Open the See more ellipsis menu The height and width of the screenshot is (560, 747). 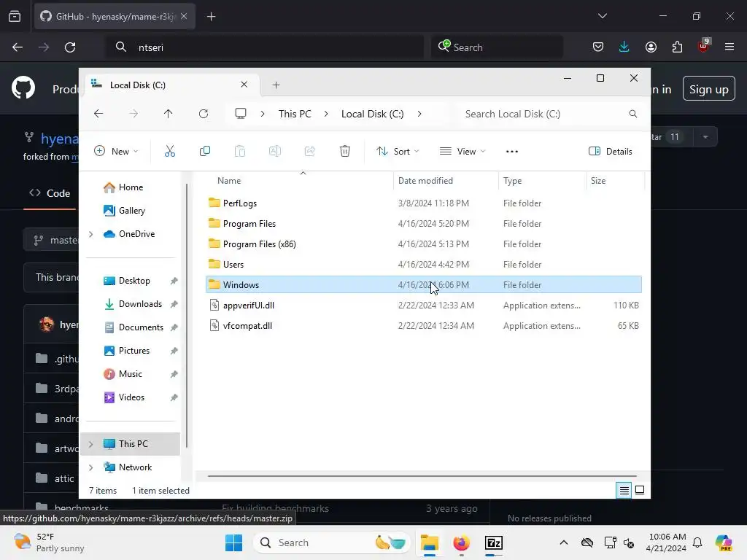(511, 152)
